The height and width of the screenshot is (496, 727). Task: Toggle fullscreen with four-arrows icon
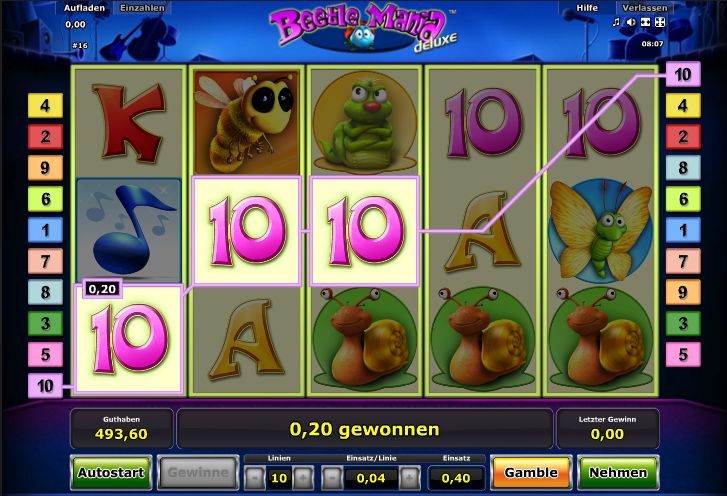pos(660,22)
